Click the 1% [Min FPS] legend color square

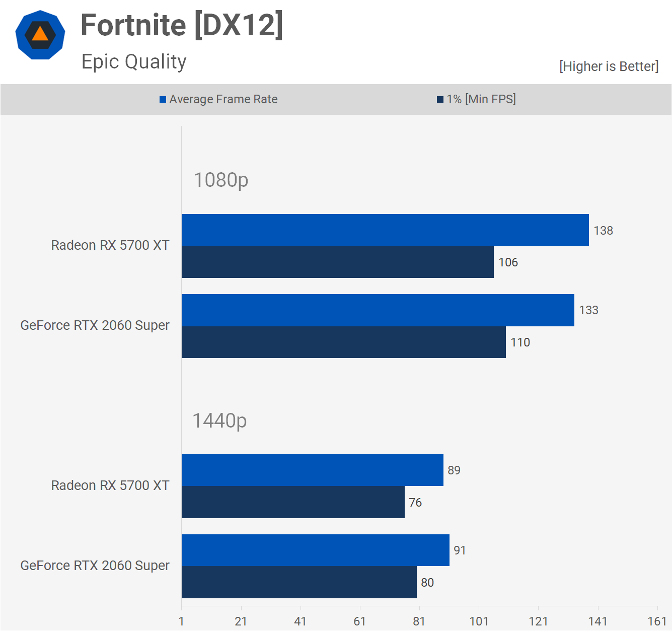[x=440, y=99]
